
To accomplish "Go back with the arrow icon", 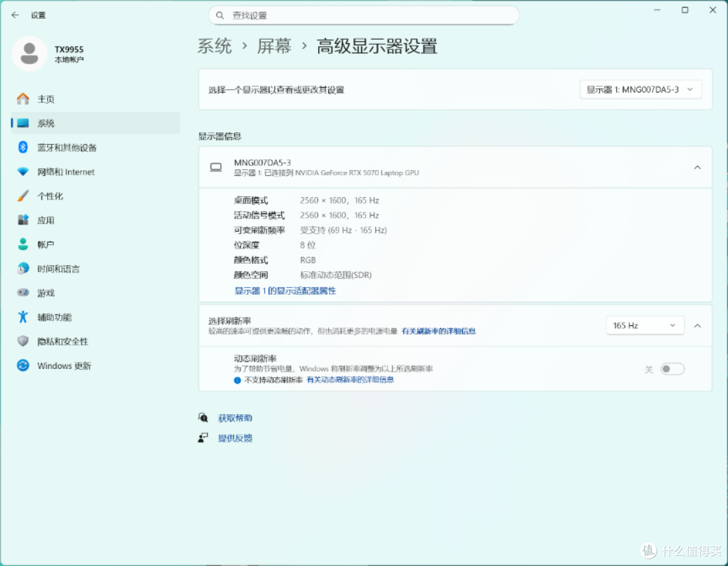I will tap(16, 15).
